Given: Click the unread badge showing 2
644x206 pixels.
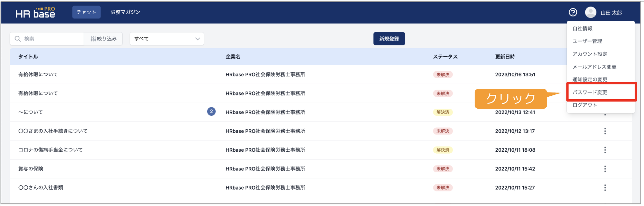Looking at the screenshot, I should [211, 112].
